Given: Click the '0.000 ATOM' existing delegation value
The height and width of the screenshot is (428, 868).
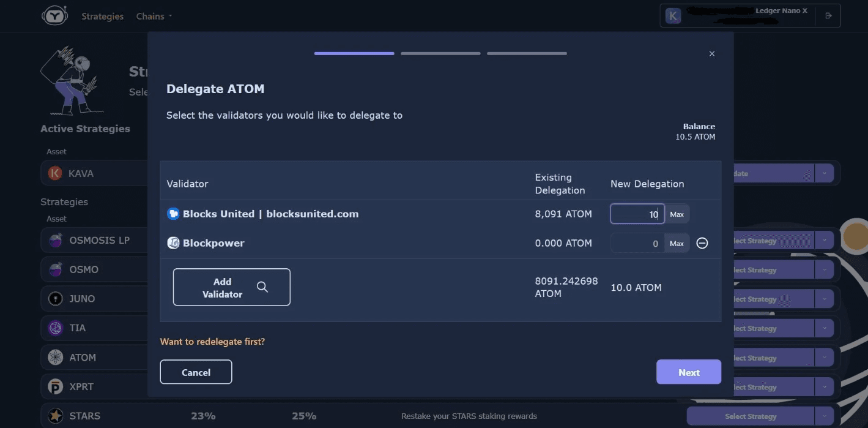Looking at the screenshot, I should 563,243.
